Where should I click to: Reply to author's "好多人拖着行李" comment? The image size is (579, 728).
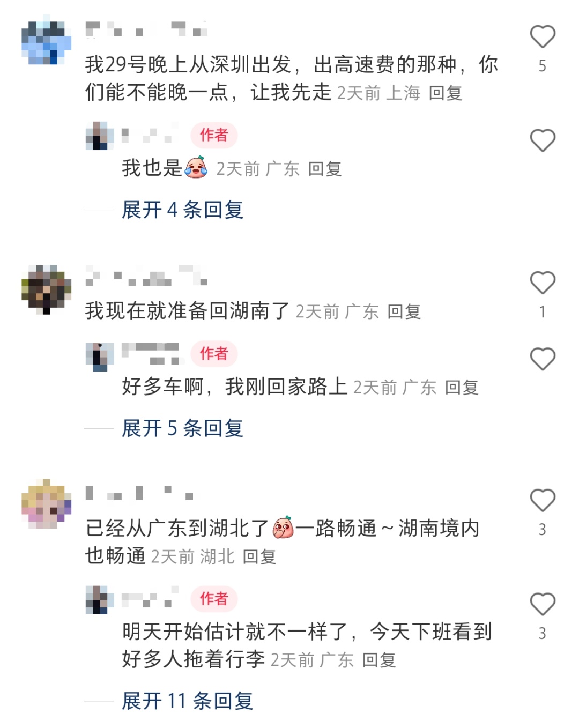(379, 660)
